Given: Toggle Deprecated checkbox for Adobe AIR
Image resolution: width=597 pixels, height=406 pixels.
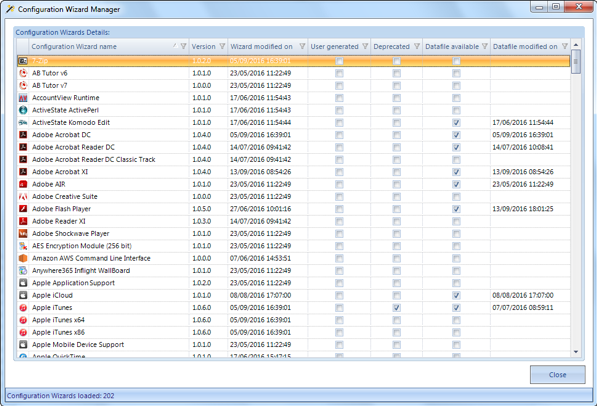Looking at the screenshot, I should point(396,184).
